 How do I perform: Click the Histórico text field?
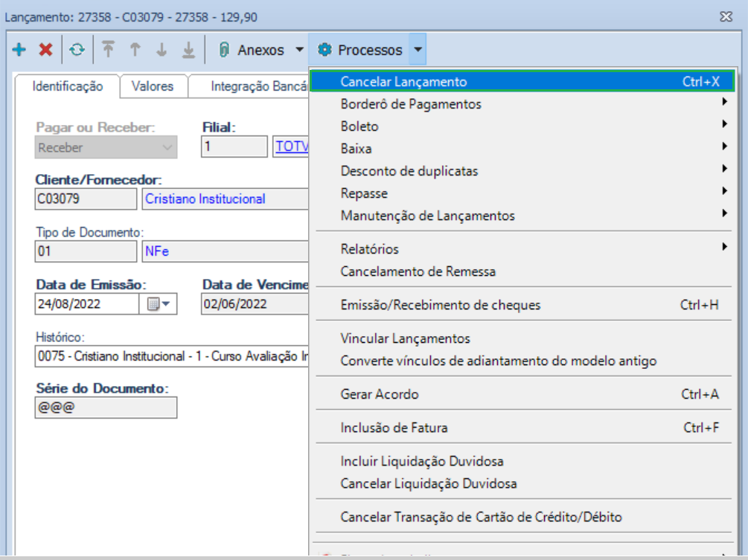172,356
